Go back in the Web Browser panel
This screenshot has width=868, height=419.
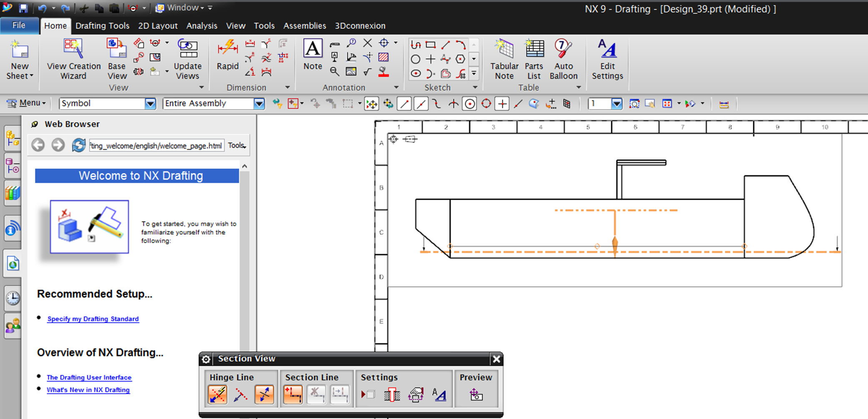point(38,145)
